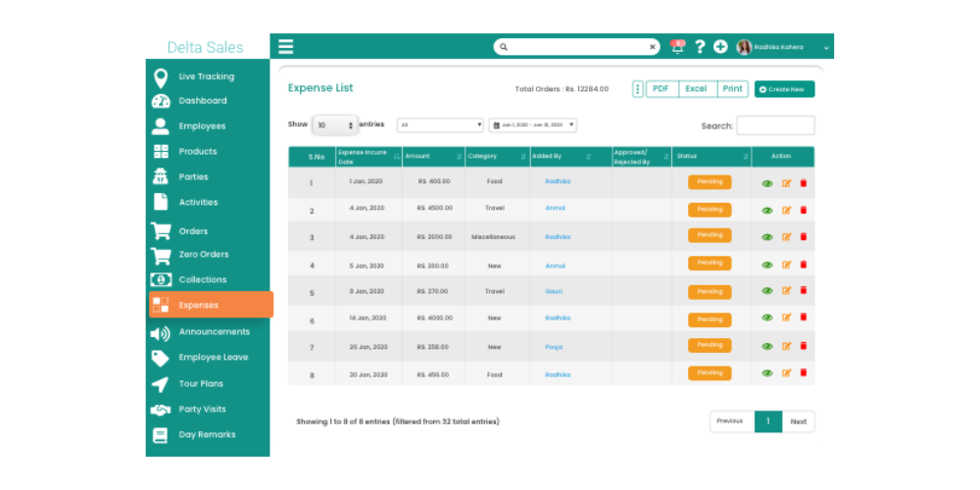Viewport: 980px width, 490px height.
Task: Click the plus add icon in header
Action: point(720,47)
